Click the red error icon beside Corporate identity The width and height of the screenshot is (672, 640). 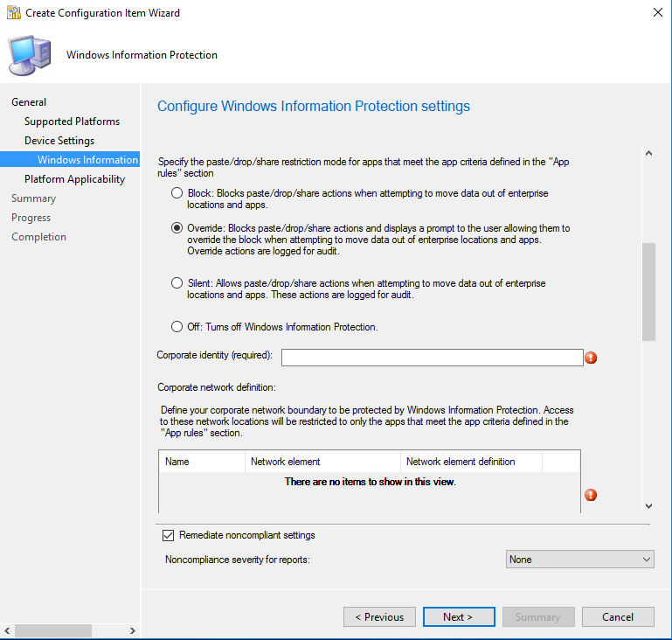[591, 358]
